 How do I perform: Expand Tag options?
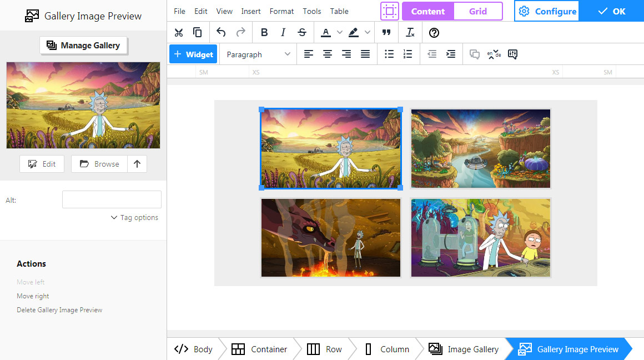coord(134,217)
